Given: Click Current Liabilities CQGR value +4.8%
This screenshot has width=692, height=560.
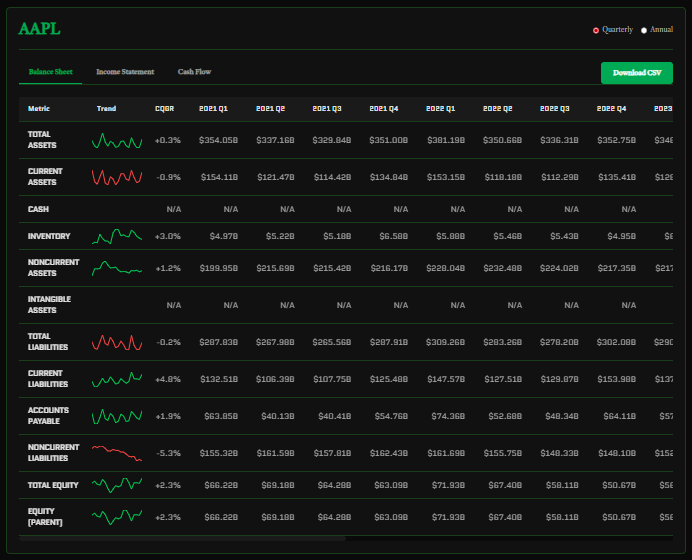Looking at the screenshot, I should tap(168, 380).
